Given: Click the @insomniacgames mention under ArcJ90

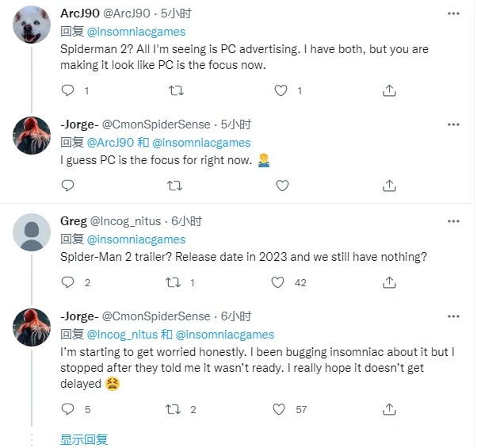Looking at the screenshot, I should 135,32.
